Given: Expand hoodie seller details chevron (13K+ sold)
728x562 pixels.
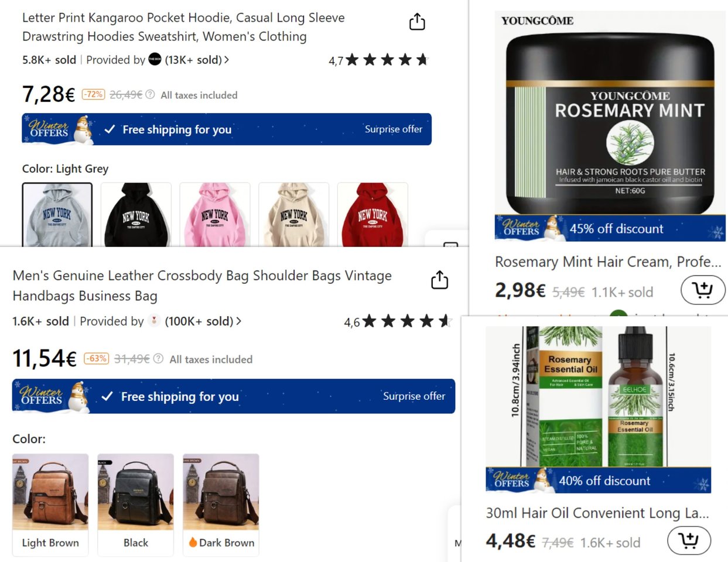Looking at the screenshot, I should (x=227, y=60).
